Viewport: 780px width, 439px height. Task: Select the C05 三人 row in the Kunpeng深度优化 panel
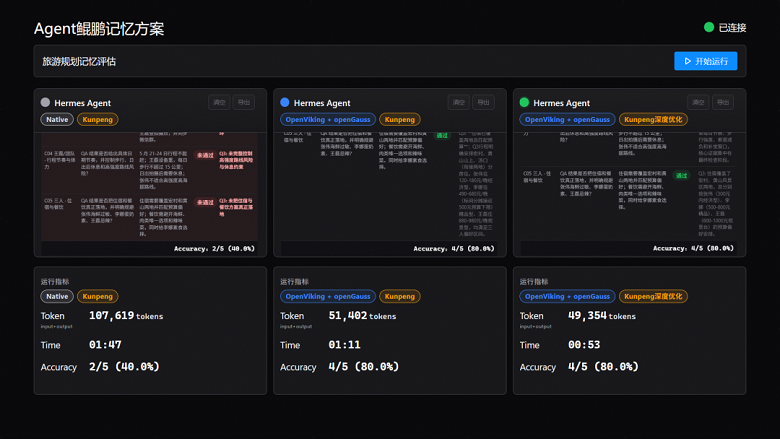[x=629, y=202]
